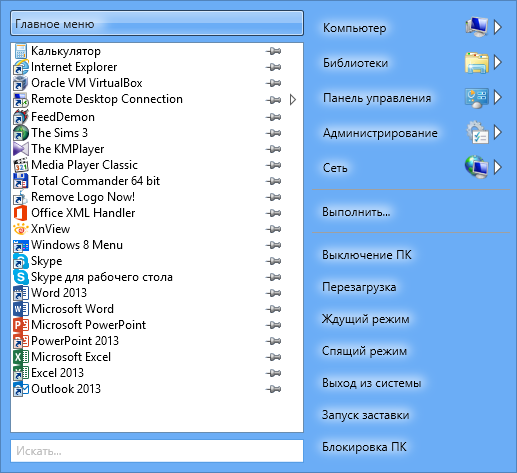Screen dimensions: 517x473
Task: Open Total Commander 64 bit icon
Action: [x=21, y=181]
